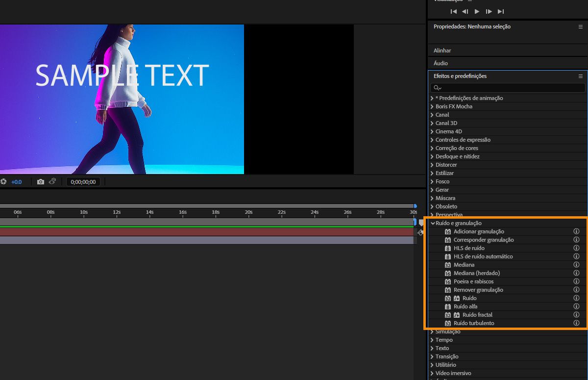Collapse the Ruído e granulação category
The image size is (588, 380).
tap(433, 223)
